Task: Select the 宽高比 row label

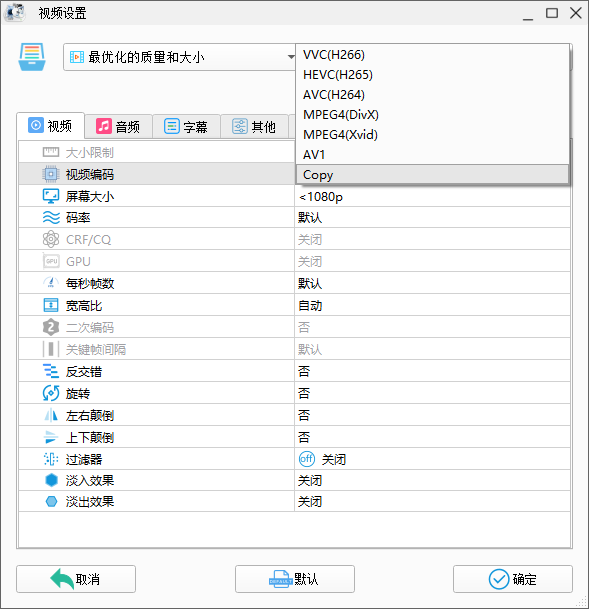Action: [x=84, y=306]
